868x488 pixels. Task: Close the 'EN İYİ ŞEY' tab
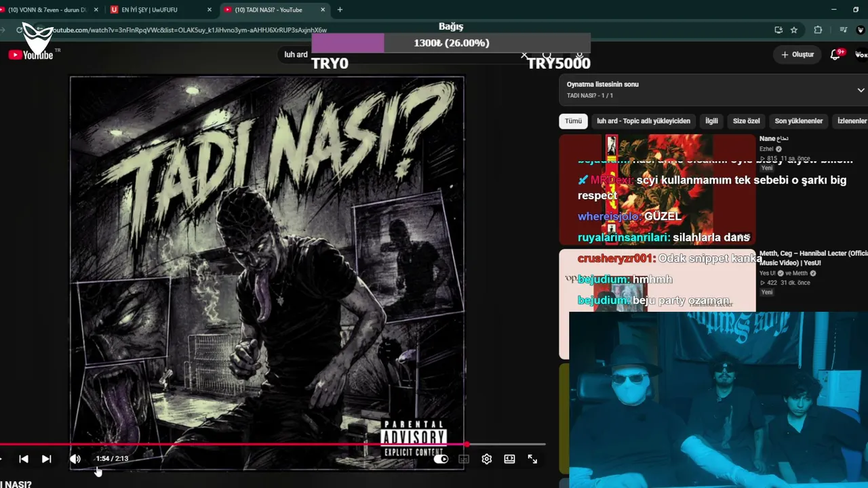(x=210, y=10)
